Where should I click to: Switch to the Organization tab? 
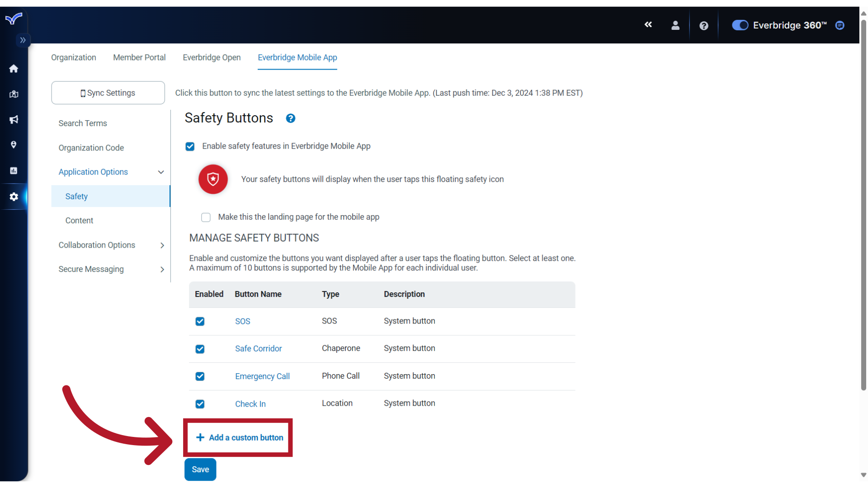[74, 57]
